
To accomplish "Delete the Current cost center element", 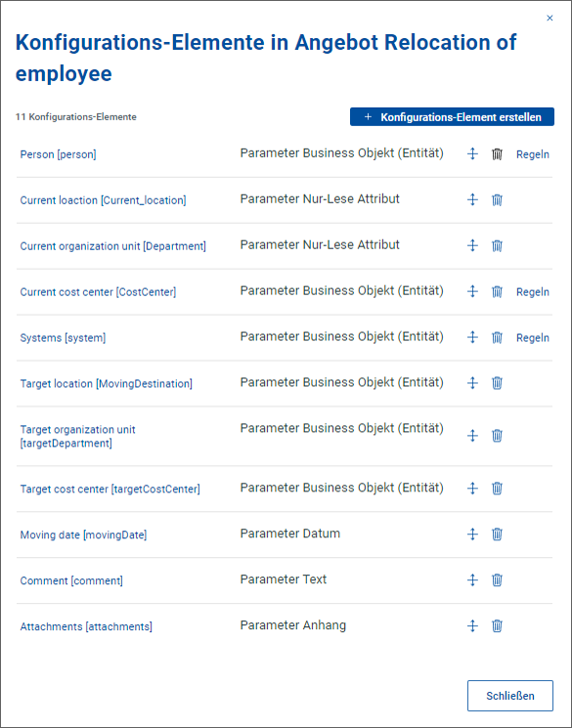I will [x=497, y=291].
